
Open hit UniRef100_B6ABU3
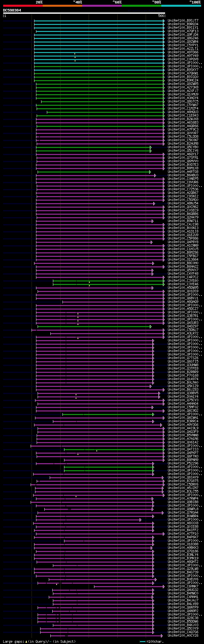click(183, 175)
